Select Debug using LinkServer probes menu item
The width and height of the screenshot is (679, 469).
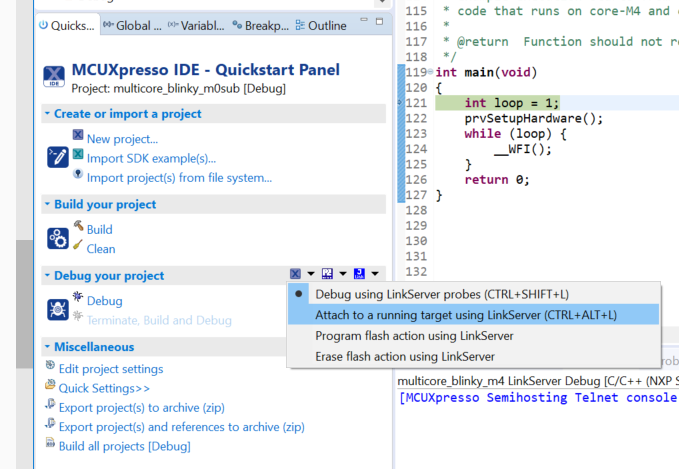474,294
